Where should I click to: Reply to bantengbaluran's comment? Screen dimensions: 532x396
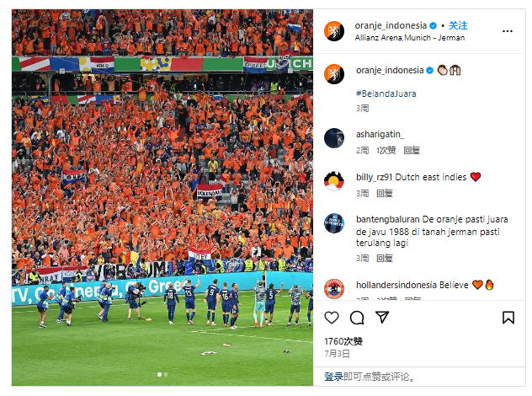tap(385, 259)
